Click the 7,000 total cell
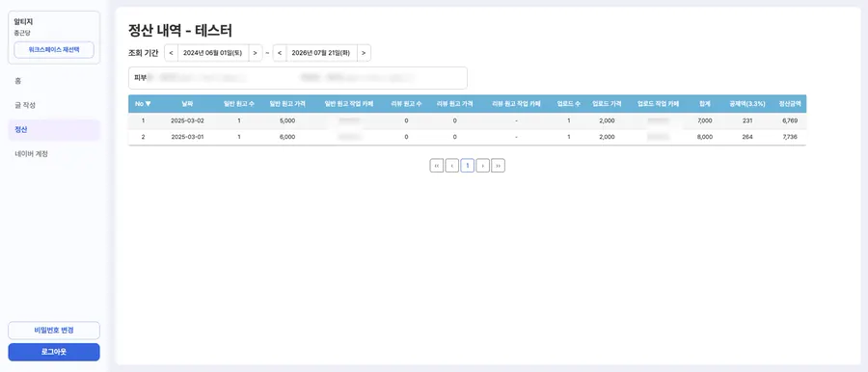The width and height of the screenshot is (868, 372). click(705, 120)
